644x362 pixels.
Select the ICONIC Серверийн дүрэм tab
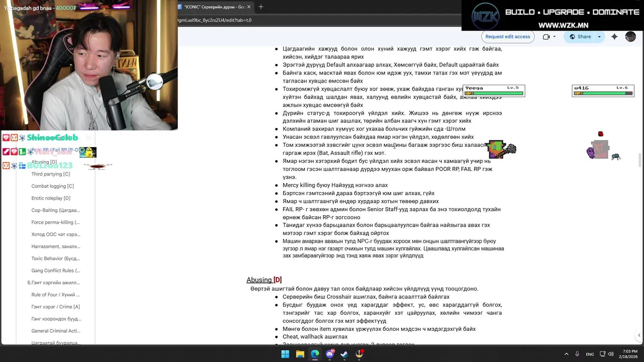click(x=213, y=7)
